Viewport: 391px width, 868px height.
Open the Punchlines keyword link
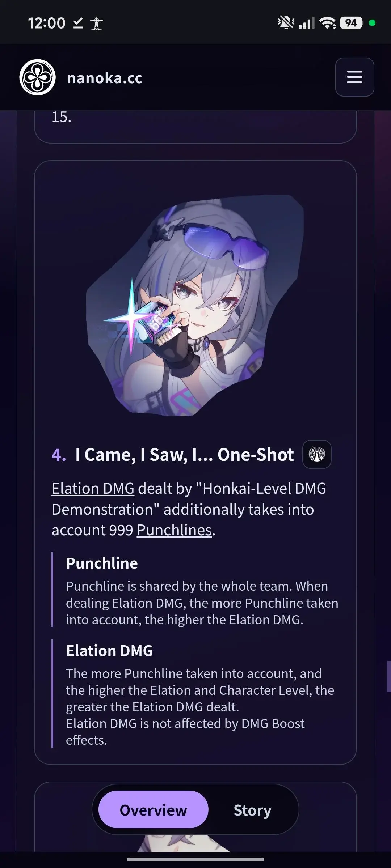[x=174, y=530]
